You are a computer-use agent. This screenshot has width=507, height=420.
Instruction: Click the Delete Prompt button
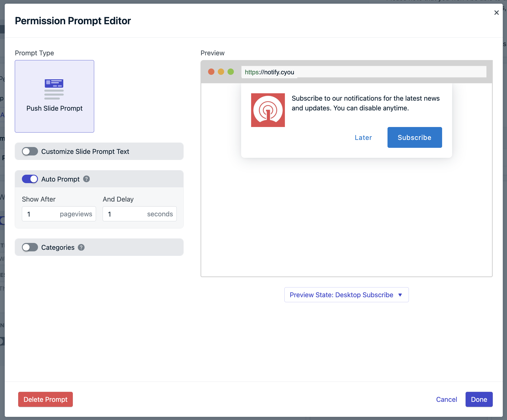point(45,399)
